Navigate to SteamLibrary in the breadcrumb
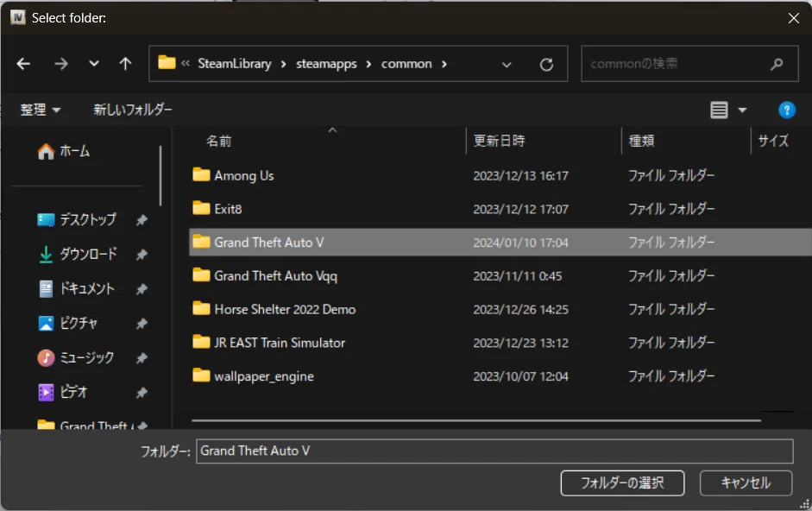The image size is (812, 511). [235, 64]
